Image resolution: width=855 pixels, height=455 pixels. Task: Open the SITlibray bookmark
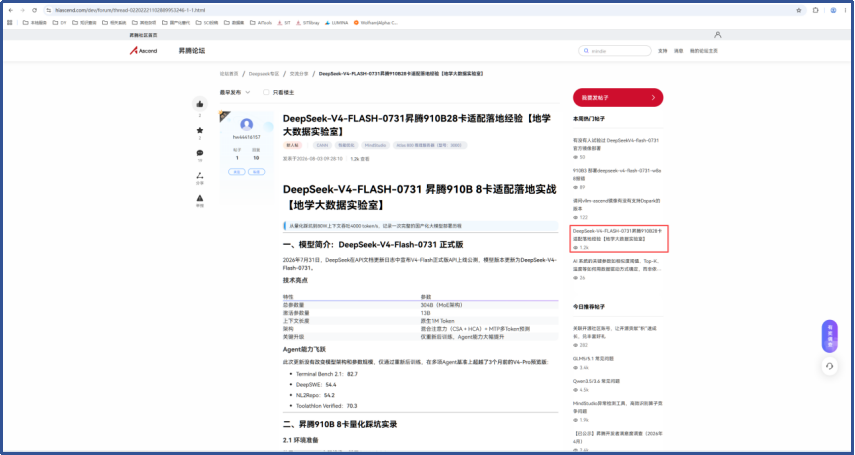308,23
